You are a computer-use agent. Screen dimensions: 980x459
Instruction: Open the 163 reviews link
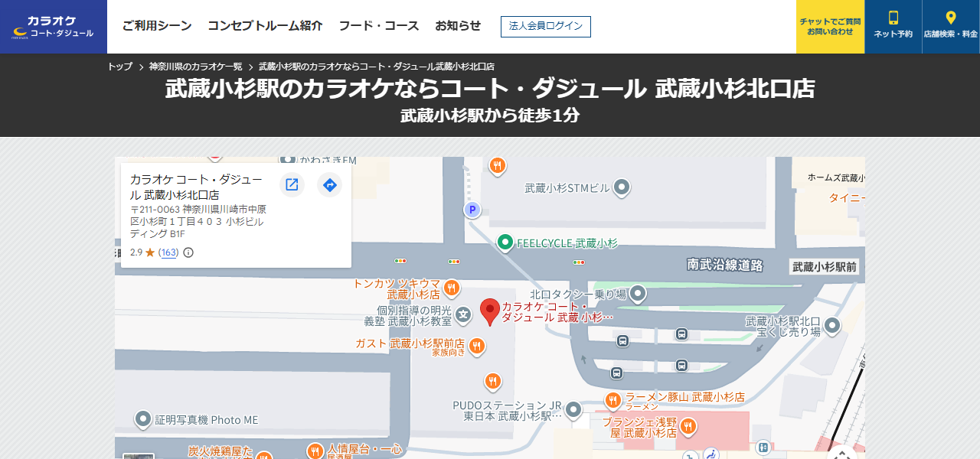tap(168, 252)
